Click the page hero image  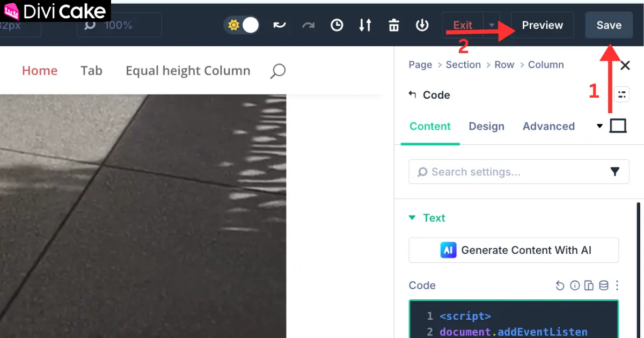click(143, 216)
